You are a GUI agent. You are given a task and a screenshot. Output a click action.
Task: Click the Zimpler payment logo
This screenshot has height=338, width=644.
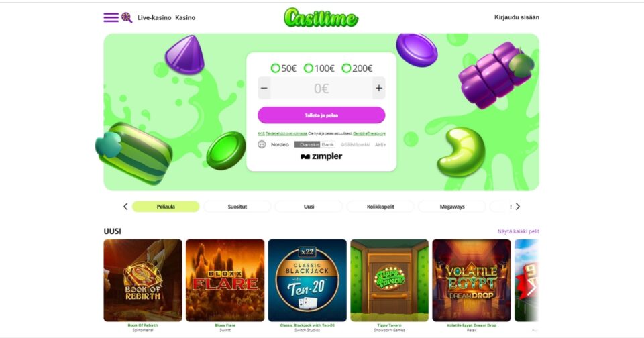click(x=321, y=156)
